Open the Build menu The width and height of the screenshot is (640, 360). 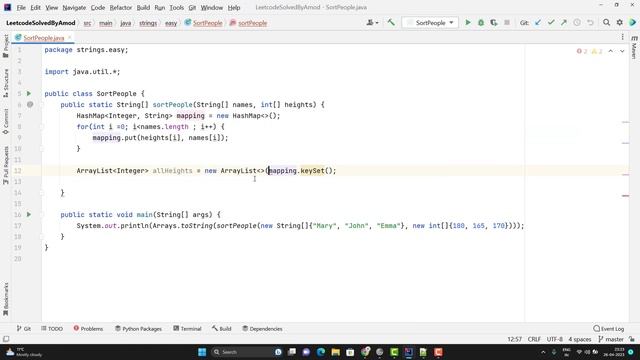pos(143,7)
